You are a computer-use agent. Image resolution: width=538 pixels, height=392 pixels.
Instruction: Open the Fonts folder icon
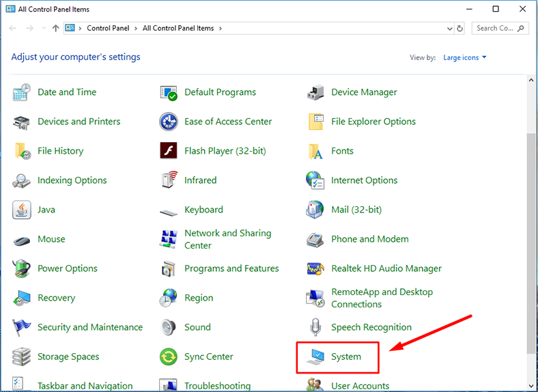pos(315,152)
